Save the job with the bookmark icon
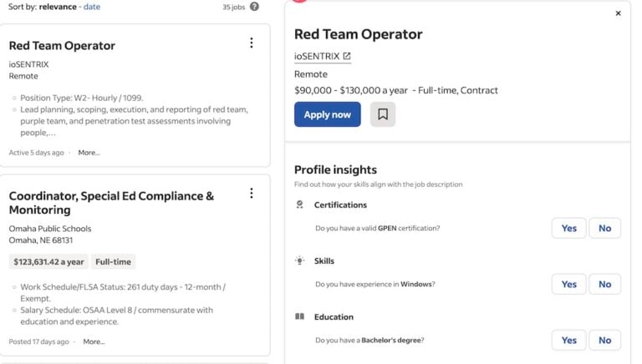The width and height of the screenshot is (642, 364). 382,114
